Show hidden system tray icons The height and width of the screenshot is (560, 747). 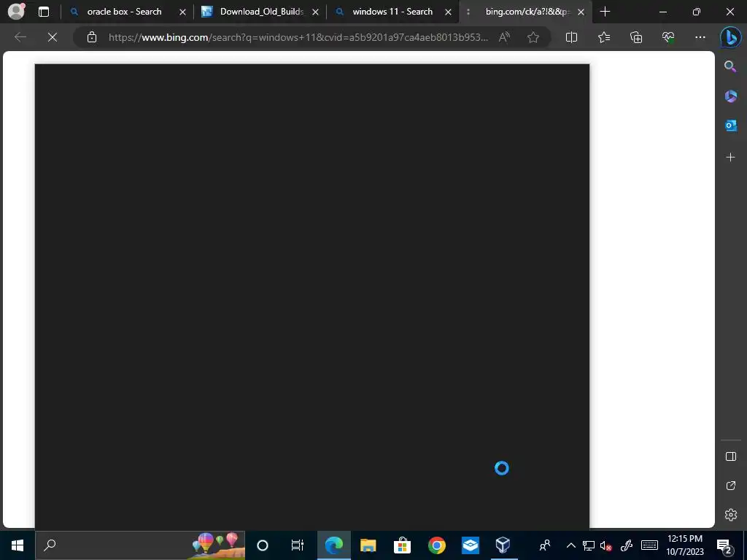pyautogui.click(x=570, y=545)
